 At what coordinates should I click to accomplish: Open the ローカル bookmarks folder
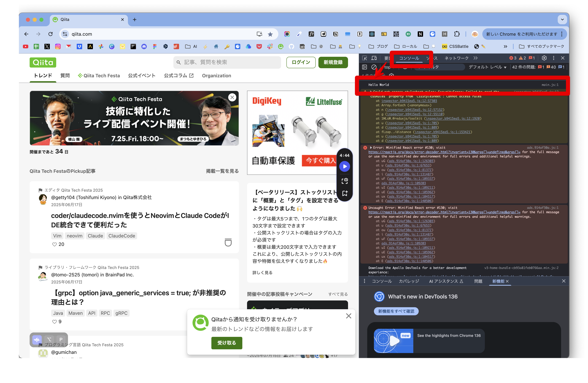coord(405,46)
